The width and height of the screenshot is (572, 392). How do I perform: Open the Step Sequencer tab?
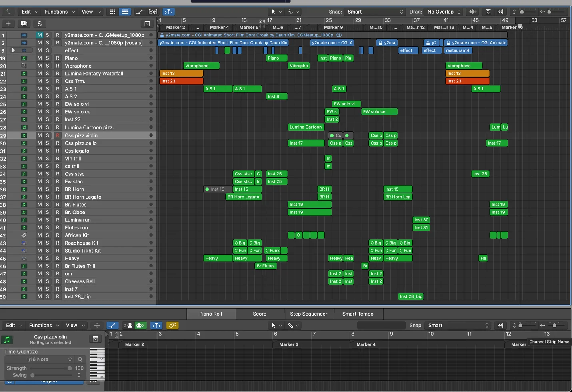click(309, 314)
